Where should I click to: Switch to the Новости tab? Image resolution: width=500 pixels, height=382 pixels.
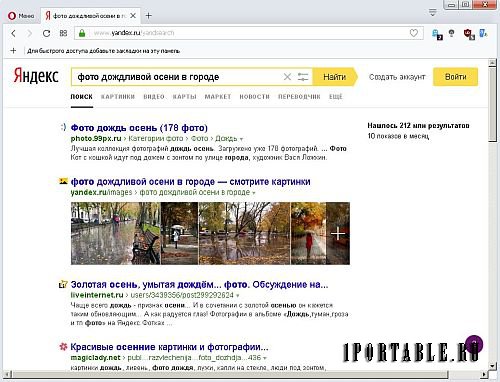point(254,97)
